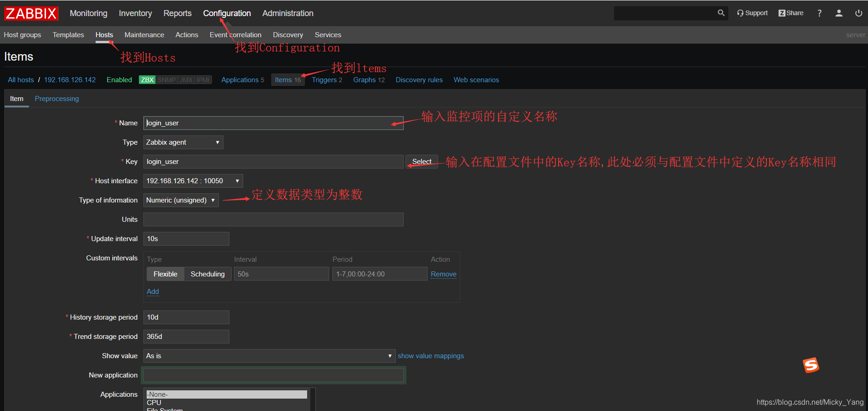Open Applications 5 link
The image size is (868, 411).
tap(243, 80)
